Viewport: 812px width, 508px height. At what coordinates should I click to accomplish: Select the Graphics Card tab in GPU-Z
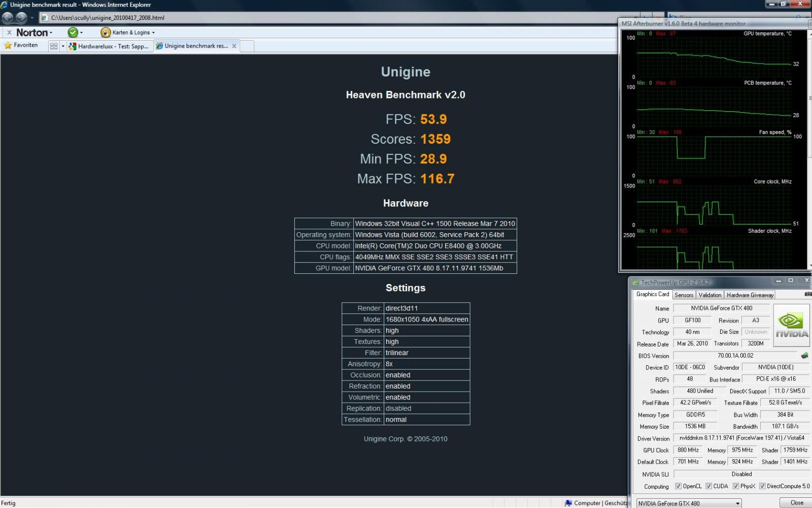click(x=653, y=294)
